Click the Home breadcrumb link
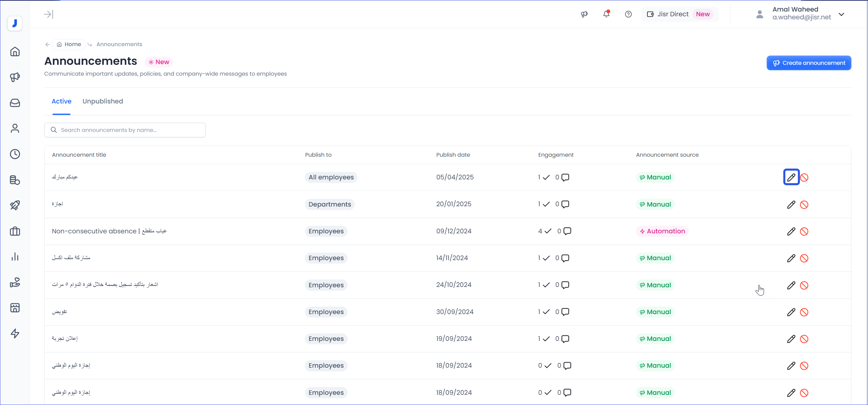 69,44
